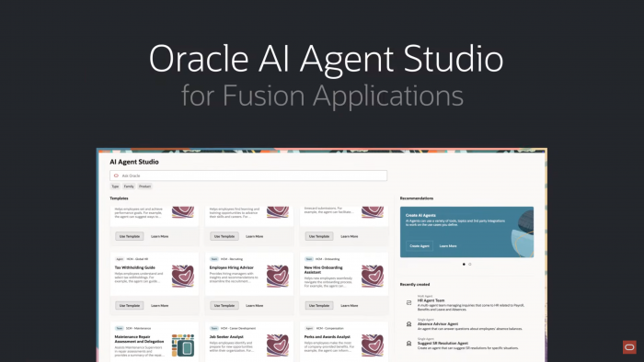The width and height of the screenshot is (644, 362).
Task: Open Perks and Awards Analyst title
Action: tap(327, 336)
